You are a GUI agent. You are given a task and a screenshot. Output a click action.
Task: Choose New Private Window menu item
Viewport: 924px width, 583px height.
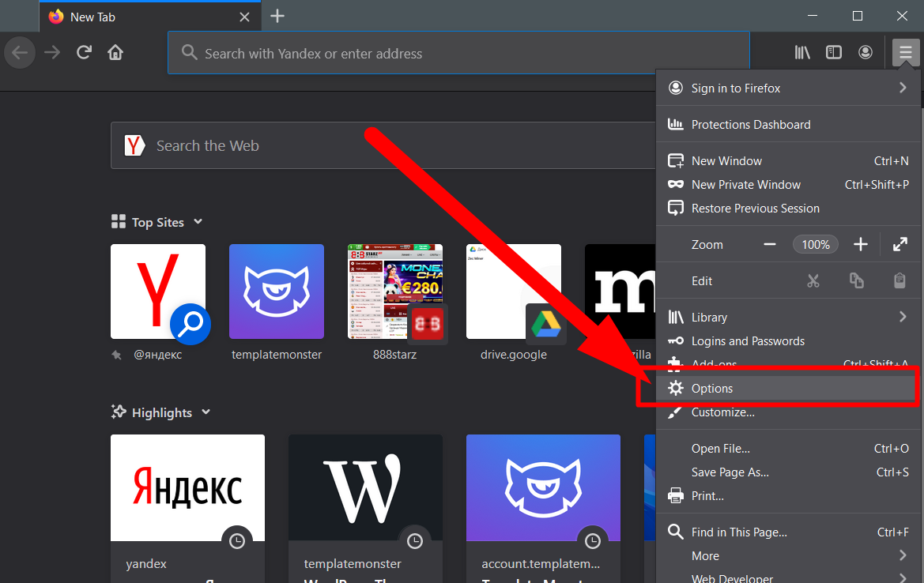(x=745, y=185)
